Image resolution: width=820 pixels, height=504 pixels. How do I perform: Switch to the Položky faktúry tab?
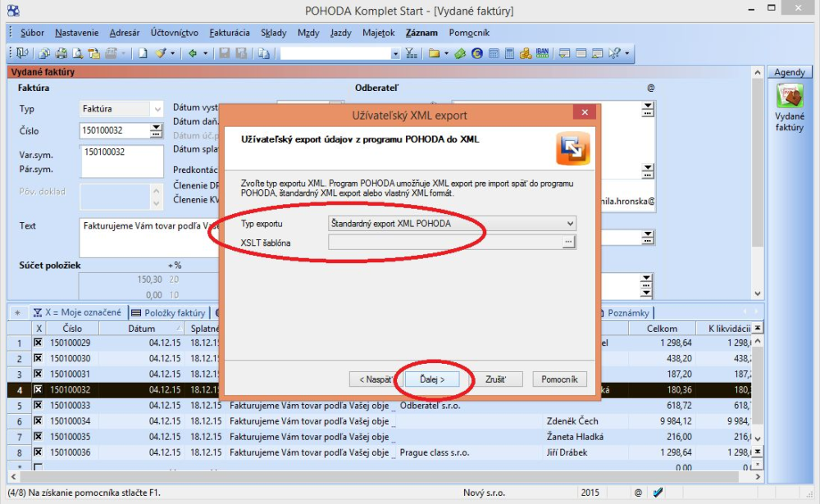coord(168,313)
